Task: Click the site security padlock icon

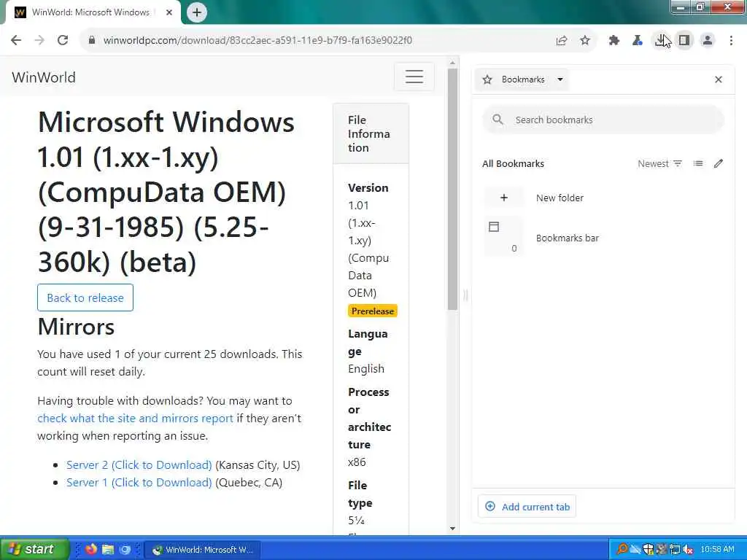Action: point(91,41)
